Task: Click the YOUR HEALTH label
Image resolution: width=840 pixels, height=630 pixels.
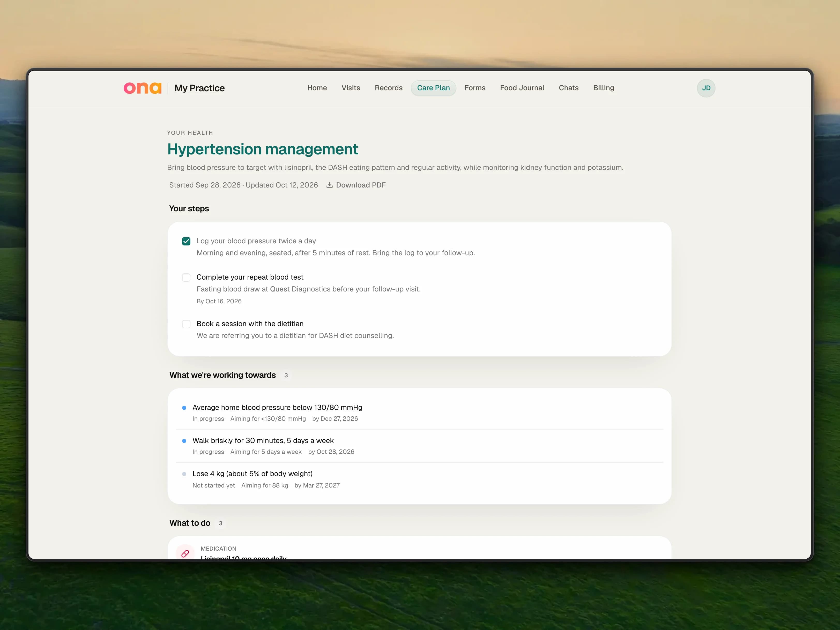Action: pyautogui.click(x=190, y=133)
